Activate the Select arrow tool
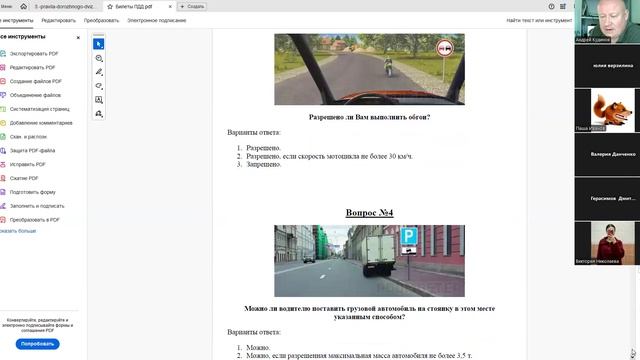Image resolution: width=640 pixels, height=360 pixels. (99, 44)
